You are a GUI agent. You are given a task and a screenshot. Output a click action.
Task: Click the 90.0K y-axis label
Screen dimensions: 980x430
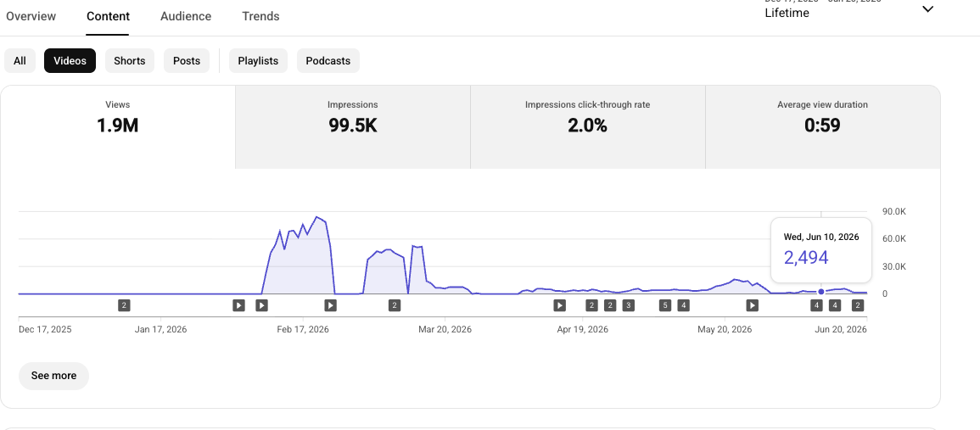tap(893, 211)
